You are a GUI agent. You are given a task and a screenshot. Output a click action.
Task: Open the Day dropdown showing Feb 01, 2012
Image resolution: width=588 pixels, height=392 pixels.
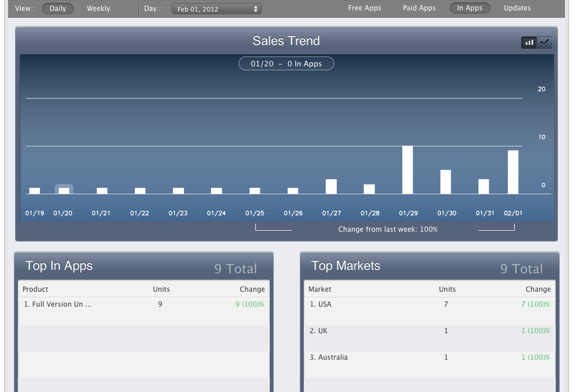[216, 9]
